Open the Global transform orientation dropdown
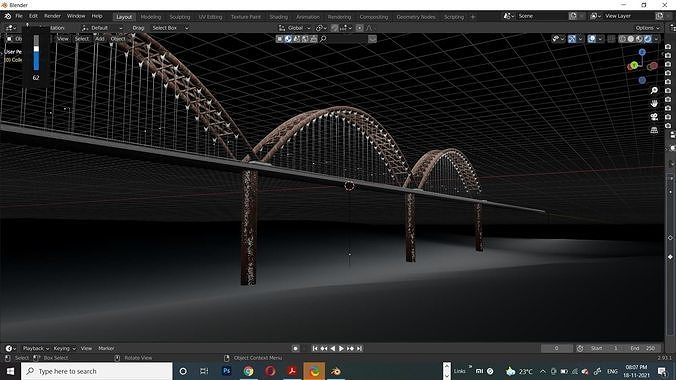Viewport: 676px width, 380px height. 295,28
